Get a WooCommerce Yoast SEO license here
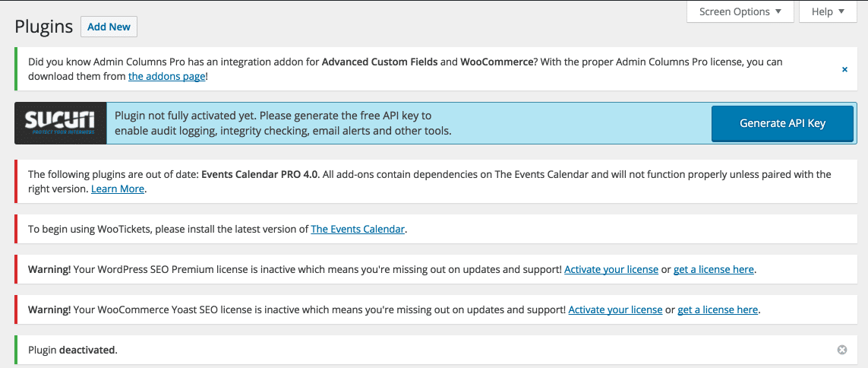The width and height of the screenshot is (868, 368). pyautogui.click(x=718, y=309)
